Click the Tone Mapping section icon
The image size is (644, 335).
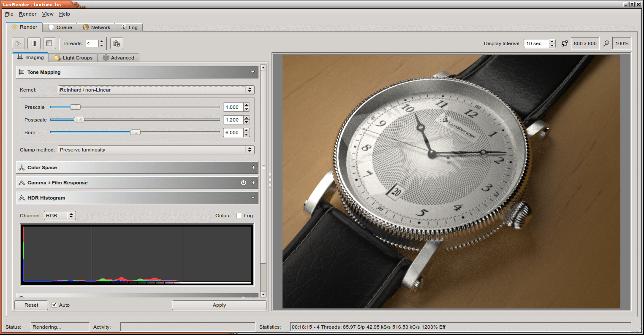(x=21, y=72)
